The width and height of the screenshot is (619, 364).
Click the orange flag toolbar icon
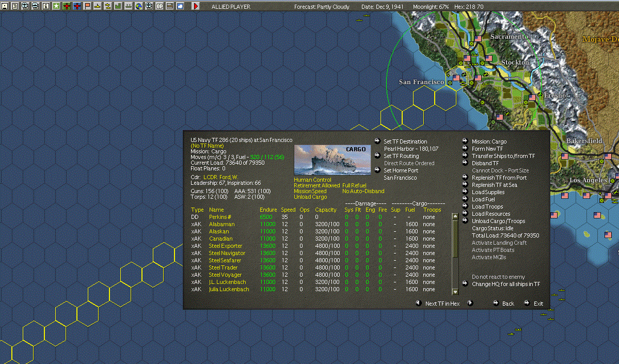(87, 6)
